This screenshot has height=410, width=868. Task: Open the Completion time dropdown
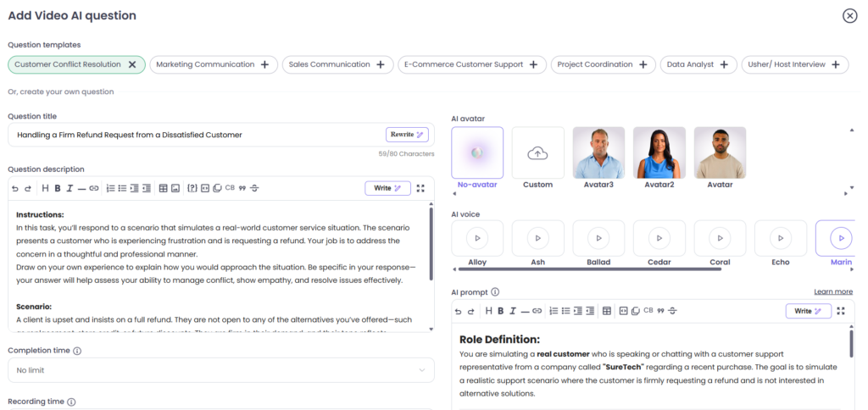pyautogui.click(x=220, y=370)
